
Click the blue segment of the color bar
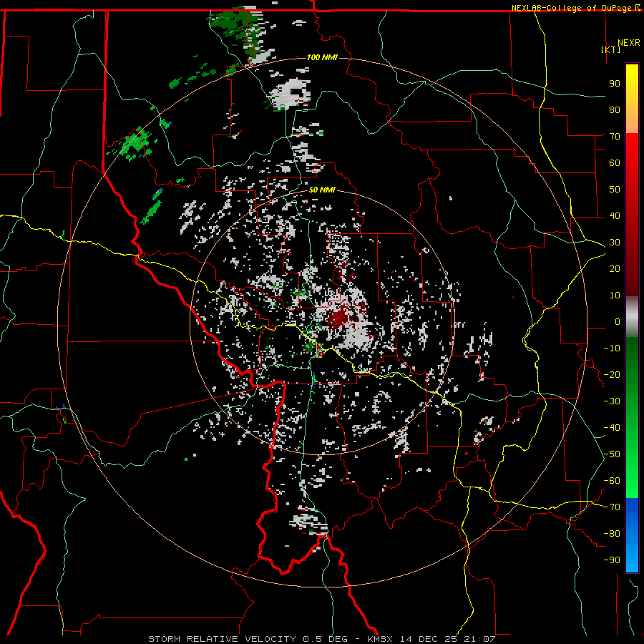click(632, 535)
